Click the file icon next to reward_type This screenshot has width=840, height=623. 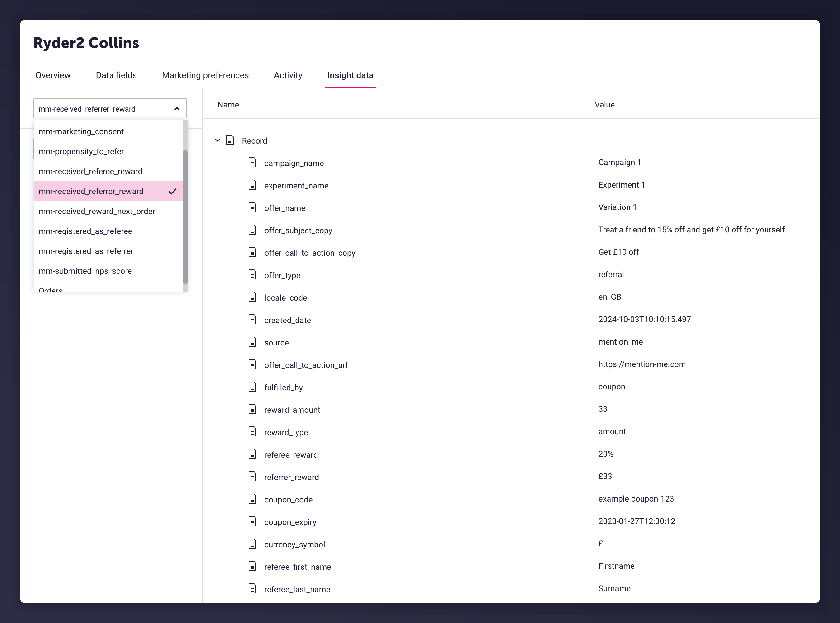click(x=252, y=432)
